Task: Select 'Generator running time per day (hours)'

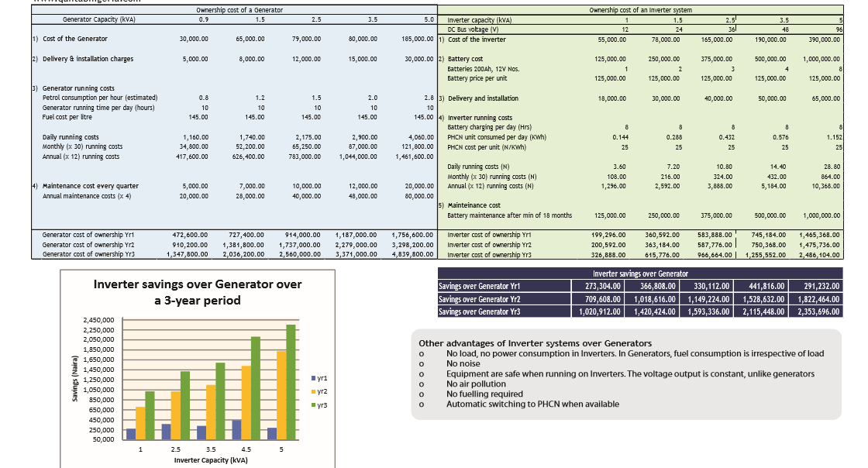Action: point(98,108)
